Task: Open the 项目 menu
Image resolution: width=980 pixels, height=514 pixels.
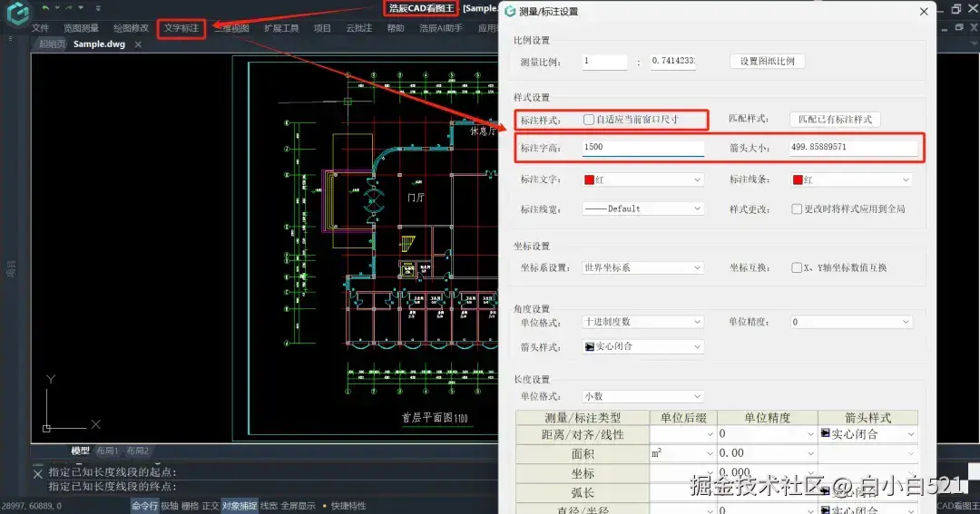Action: (x=322, y=28)
